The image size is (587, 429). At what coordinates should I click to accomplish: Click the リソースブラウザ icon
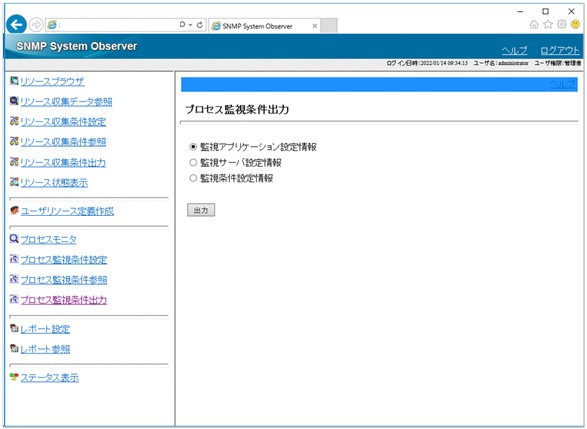14,80
